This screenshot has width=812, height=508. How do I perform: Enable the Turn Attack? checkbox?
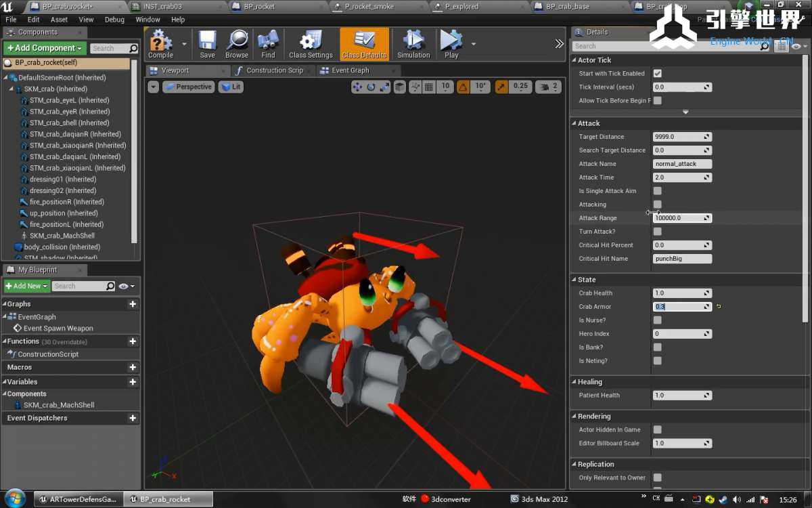click(x=658, y=232)
